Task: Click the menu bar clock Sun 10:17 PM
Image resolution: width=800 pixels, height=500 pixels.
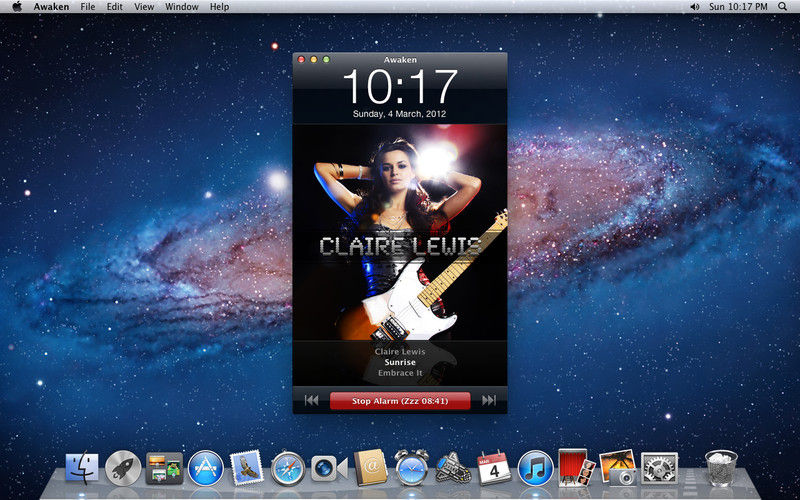Action: pos(738,7)
